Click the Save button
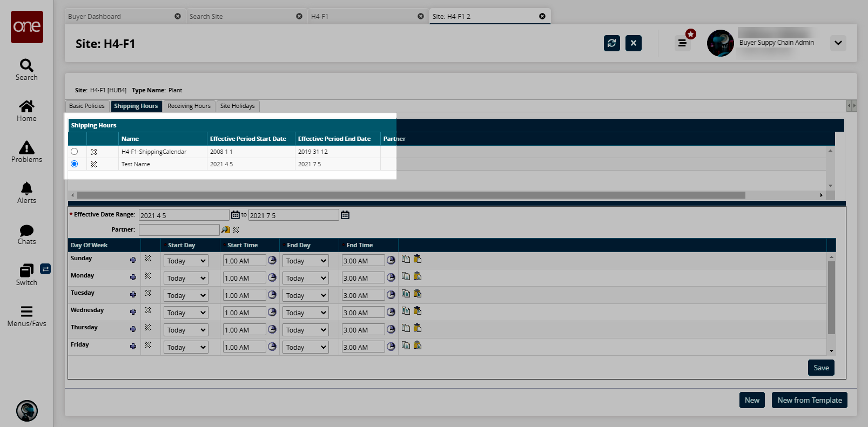The width and height of the screenshot is (868, 427). 821,368
